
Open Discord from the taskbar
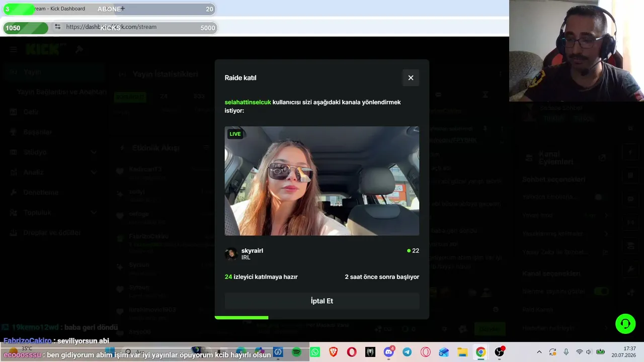[x=388, y=352]
